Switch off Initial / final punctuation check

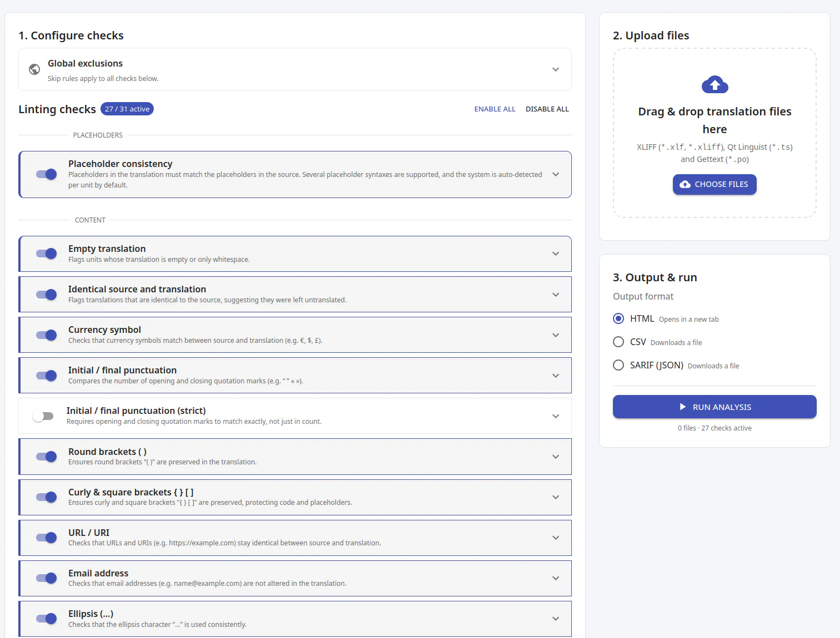(x=47, y=376)
